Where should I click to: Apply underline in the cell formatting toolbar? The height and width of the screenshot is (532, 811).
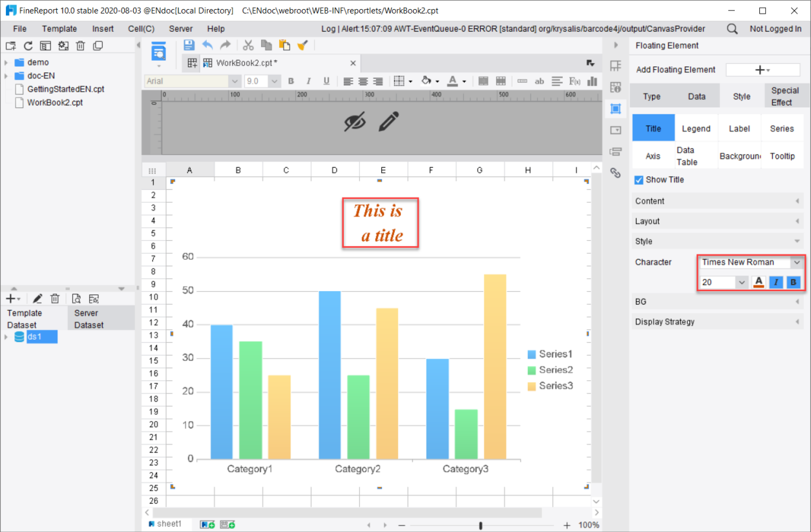[x=326, y=81]
